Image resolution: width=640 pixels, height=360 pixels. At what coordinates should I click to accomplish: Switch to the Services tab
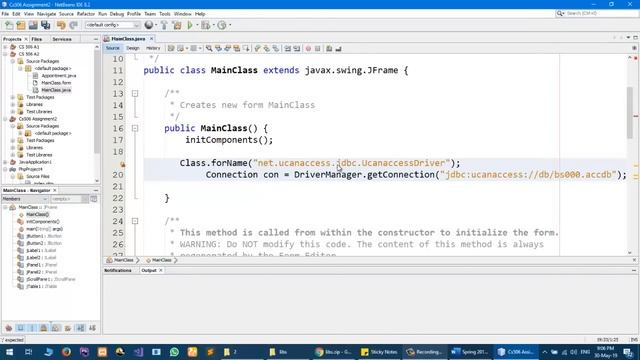62,39
